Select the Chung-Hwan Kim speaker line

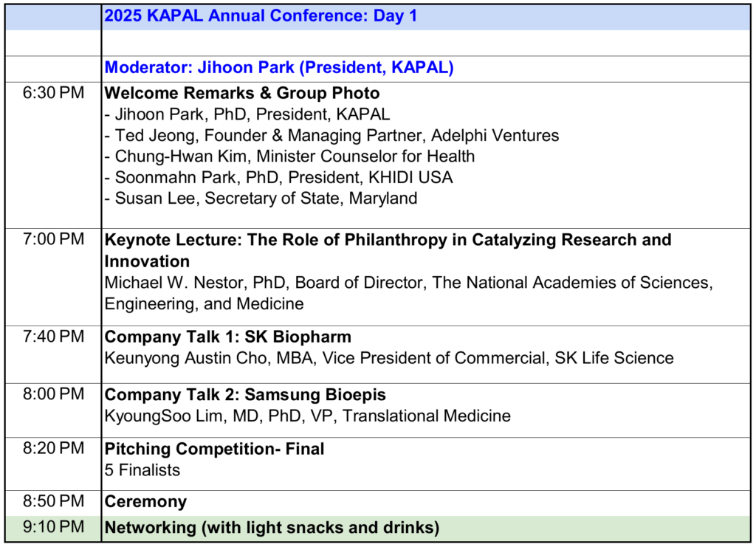point(289,156)
